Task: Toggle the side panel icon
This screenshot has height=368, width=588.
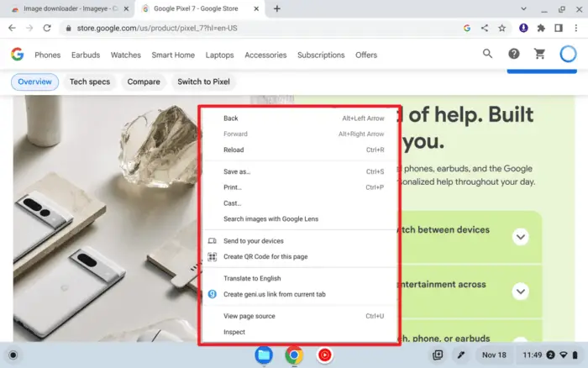Action: pos(559,28)
